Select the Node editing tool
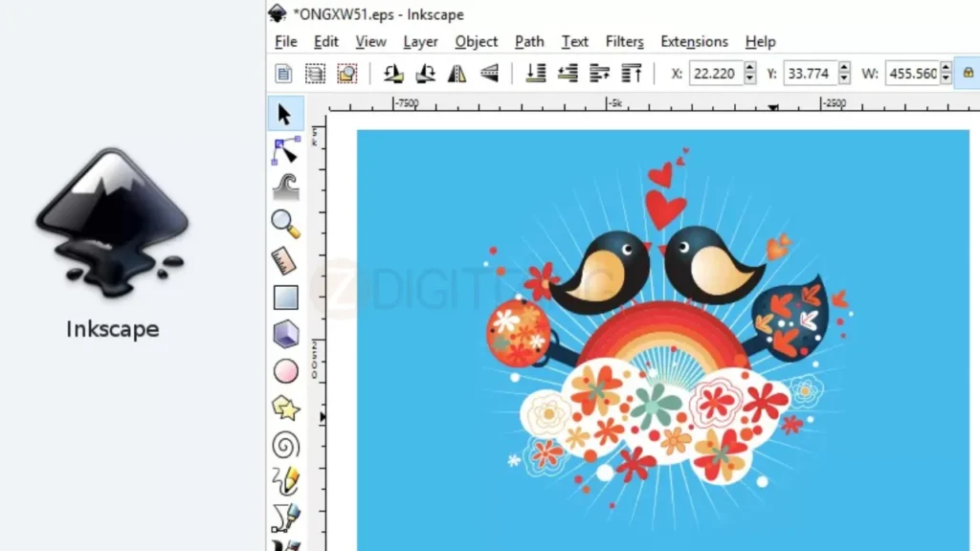Image resolution: width=980 pixels, height=551 pixels. tap(284, 150)
